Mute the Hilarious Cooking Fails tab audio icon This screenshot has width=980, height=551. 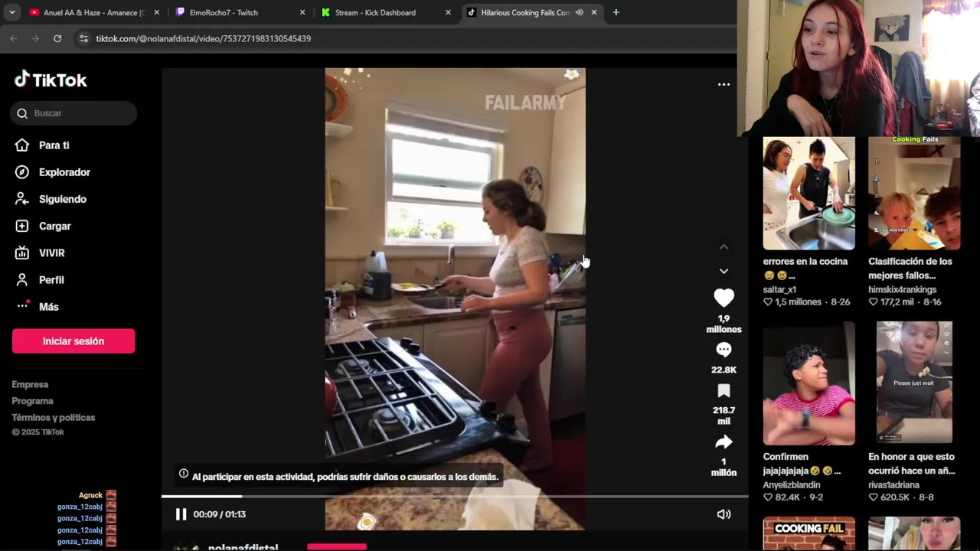[580, 12]
